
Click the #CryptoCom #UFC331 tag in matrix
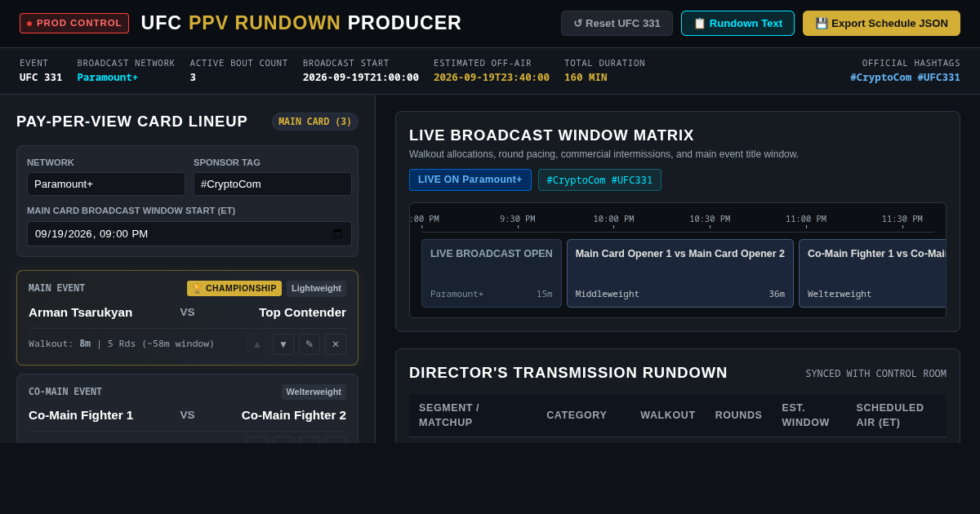coord(599,179)
